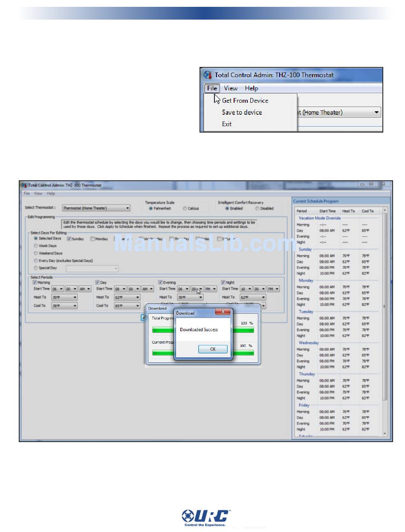Viewport: 405px width, 532px height.
Task: Open Help menu in window with Download dialog
Action: [51, 194]
